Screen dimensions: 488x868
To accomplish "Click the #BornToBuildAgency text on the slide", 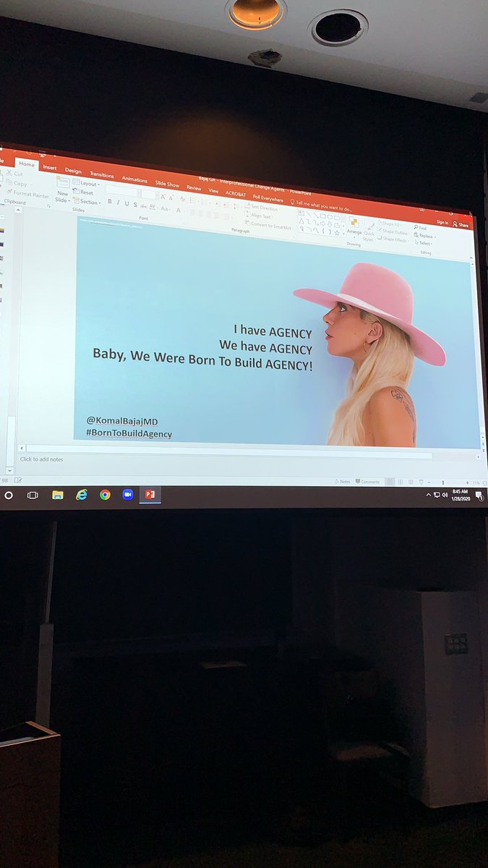I will click(129, 433).
